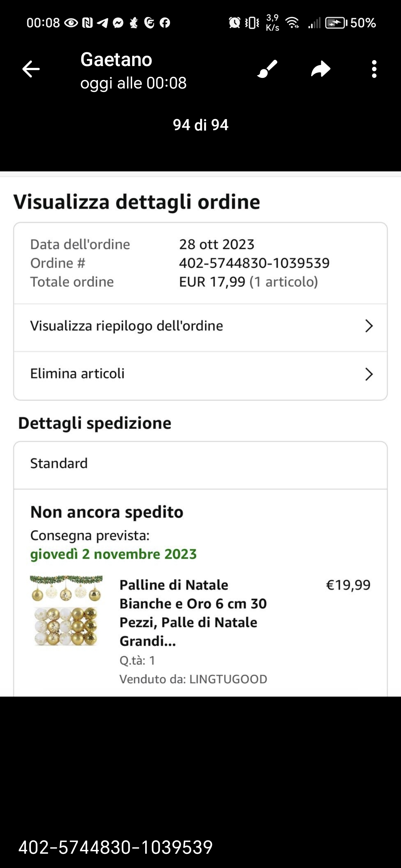Tap the Facebook notification icon
Image resolution: width=401 pixels, height=868 pixels.
click(165, 23)
